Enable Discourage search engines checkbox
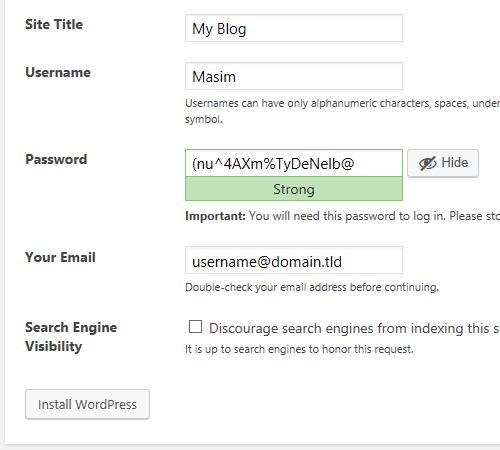500x450 pixels. tap(195, 327)
